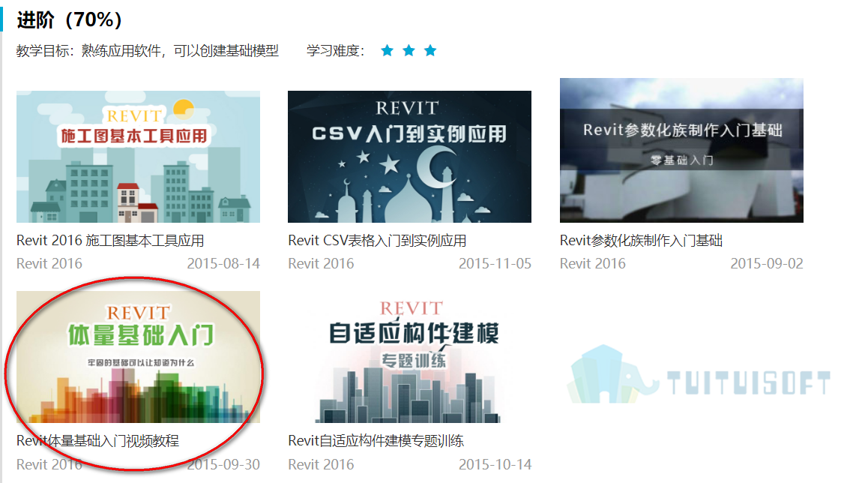The width and height of the screenshot is (868, 483).
Task: Click the Revit自适应构件建模专题训练 title link
Action: [376, 441]
